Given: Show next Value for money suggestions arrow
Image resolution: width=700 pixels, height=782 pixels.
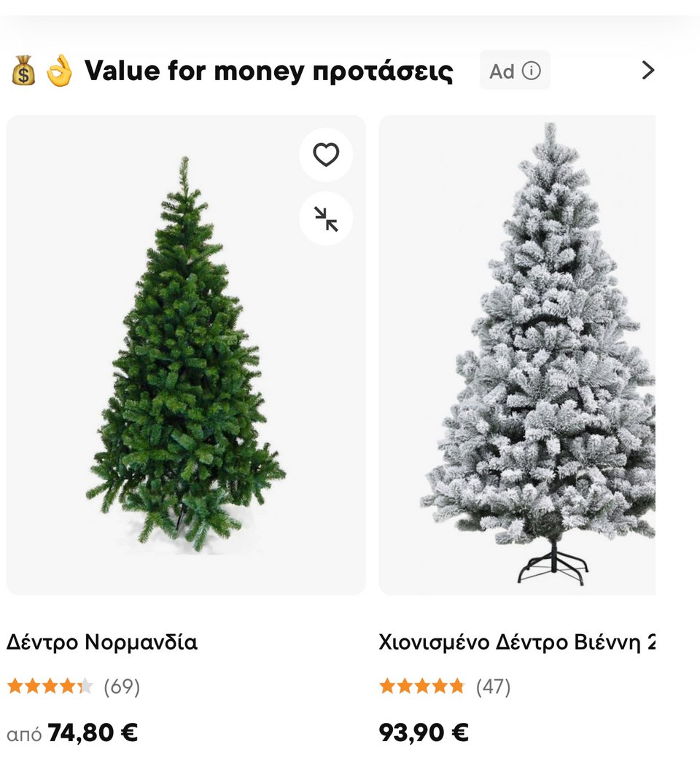Looking at the screenshot, I should (x=647, y=70).
